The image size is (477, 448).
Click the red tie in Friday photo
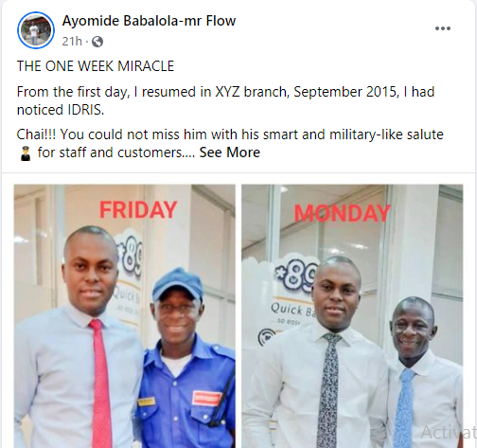click(x=101, y=383)
